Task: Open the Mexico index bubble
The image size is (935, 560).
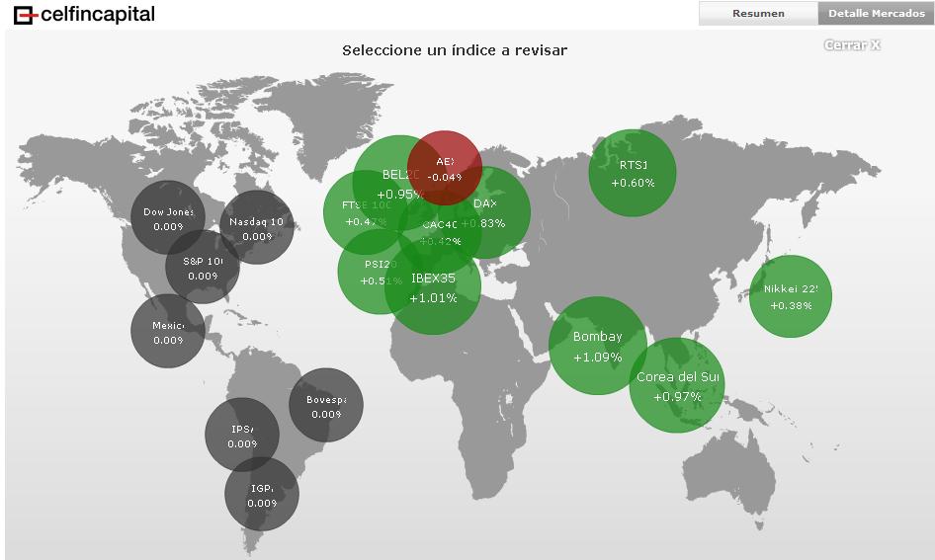Action: point(168,331)
